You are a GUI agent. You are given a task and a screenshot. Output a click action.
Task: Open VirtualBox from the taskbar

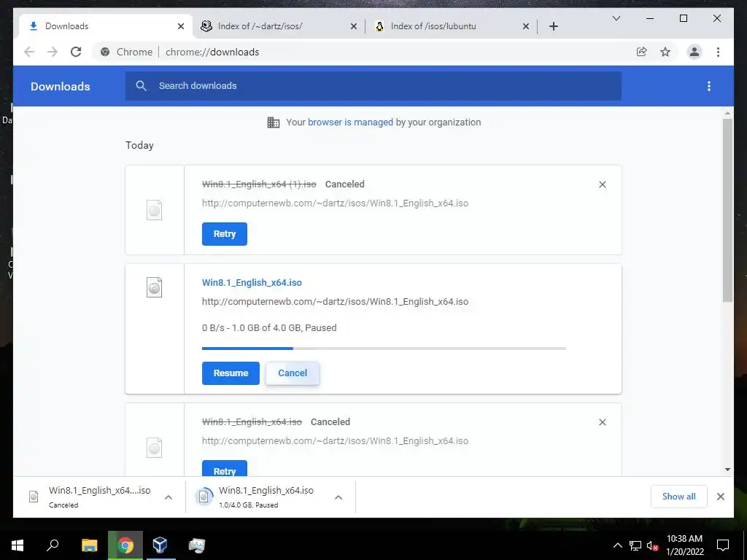(160, 545)
